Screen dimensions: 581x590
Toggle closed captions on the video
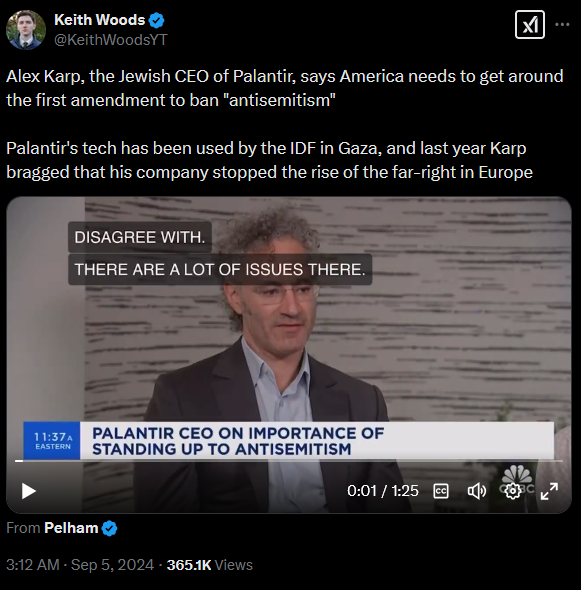pyautogui.click(x=441, y=491)
